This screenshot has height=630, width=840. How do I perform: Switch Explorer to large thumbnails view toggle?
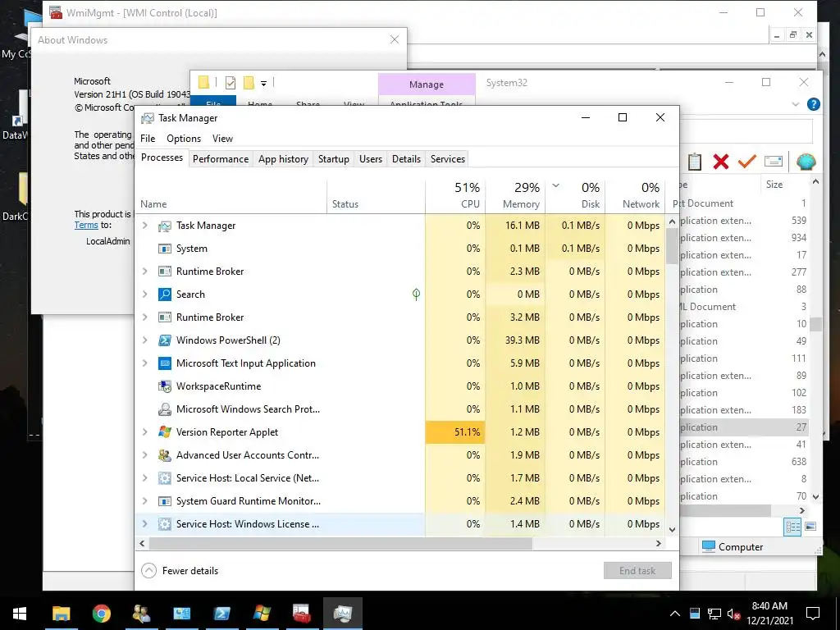(x=810, y=527)
